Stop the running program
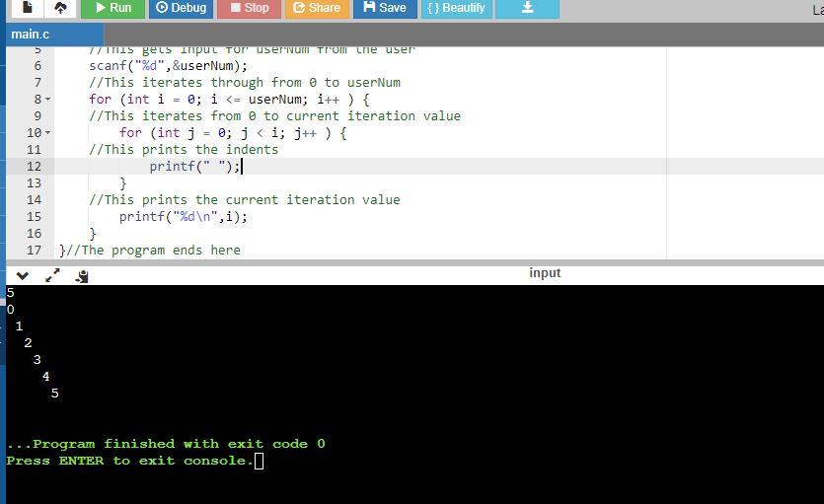824x504 pixels. pyautogui.click(x=249, y=8)
